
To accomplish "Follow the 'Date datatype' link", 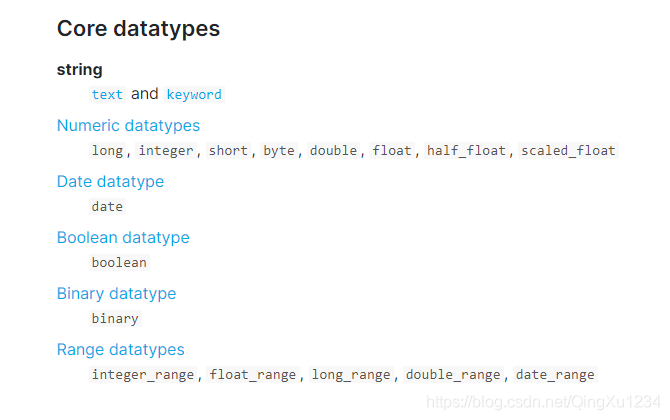I will (x=110, y=182).
